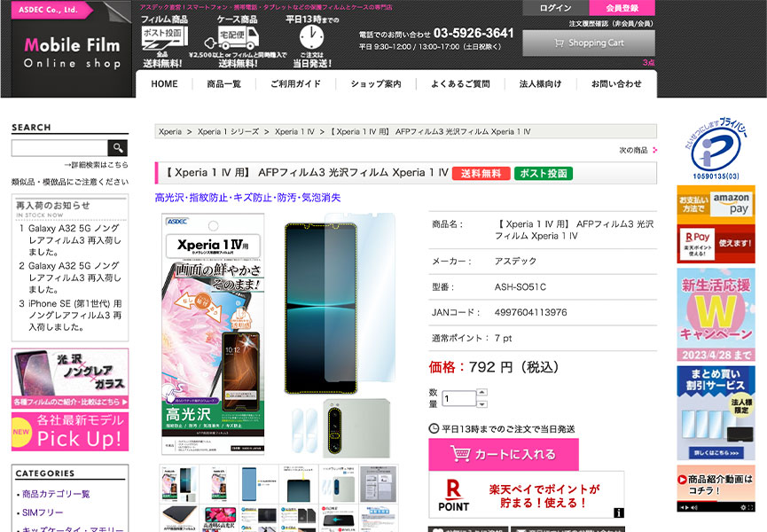Click the Rakuten Point info icon
The height and width of the screenshot is (532, 767).
click(x=618, y=512)
